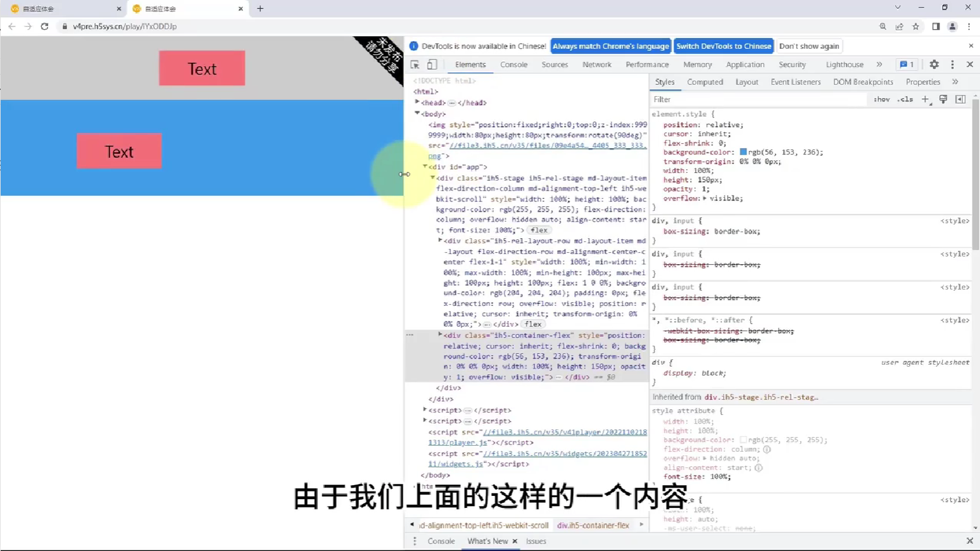
Task: Open the blue background-color swatch rgb(56, 153, 236)
Action: click(743, 152)
